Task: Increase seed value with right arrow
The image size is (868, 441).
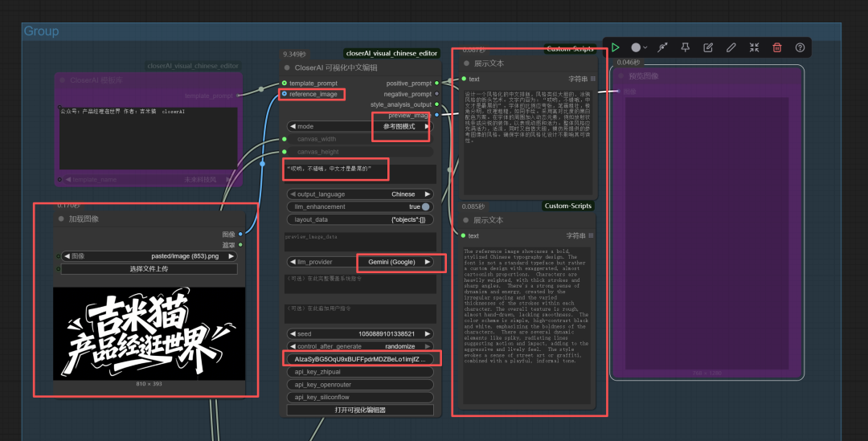Action: click(x=428, y=333)
